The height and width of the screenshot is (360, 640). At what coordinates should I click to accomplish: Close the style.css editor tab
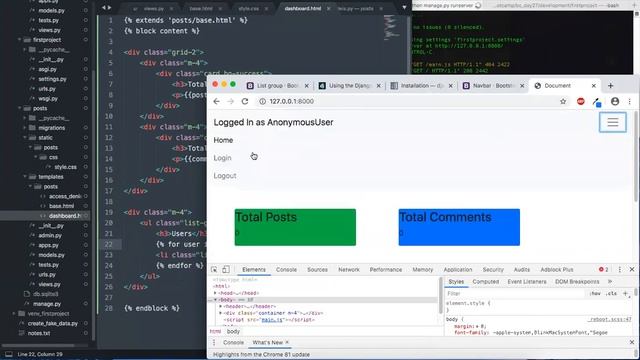pyautogui.click(x=266, y=8)
